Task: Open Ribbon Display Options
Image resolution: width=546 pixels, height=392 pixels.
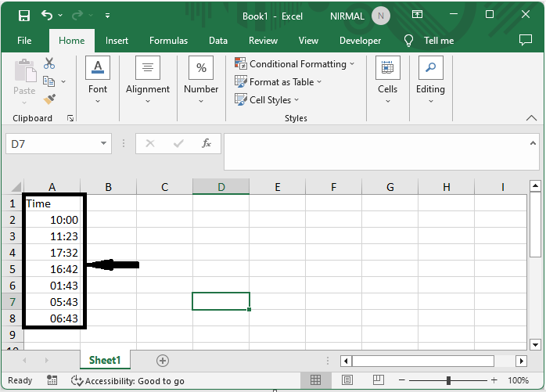Action: click(x=417, y=14)
